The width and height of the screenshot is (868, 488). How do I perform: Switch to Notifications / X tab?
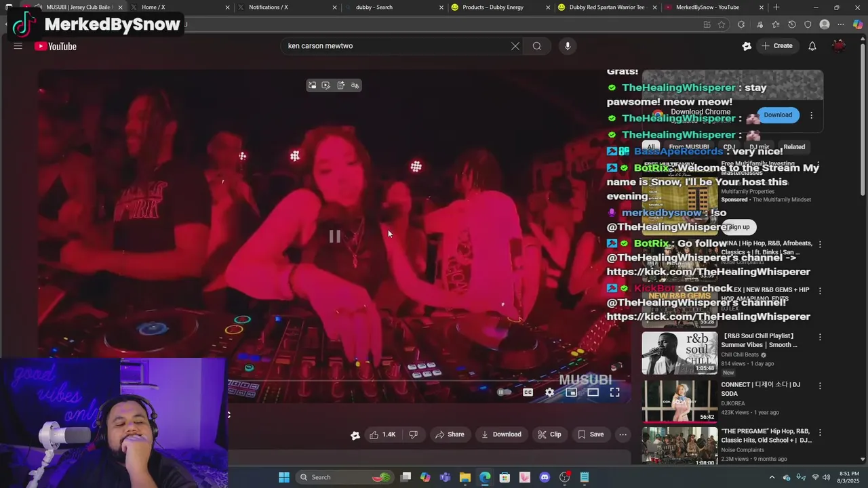pos(288,7)
